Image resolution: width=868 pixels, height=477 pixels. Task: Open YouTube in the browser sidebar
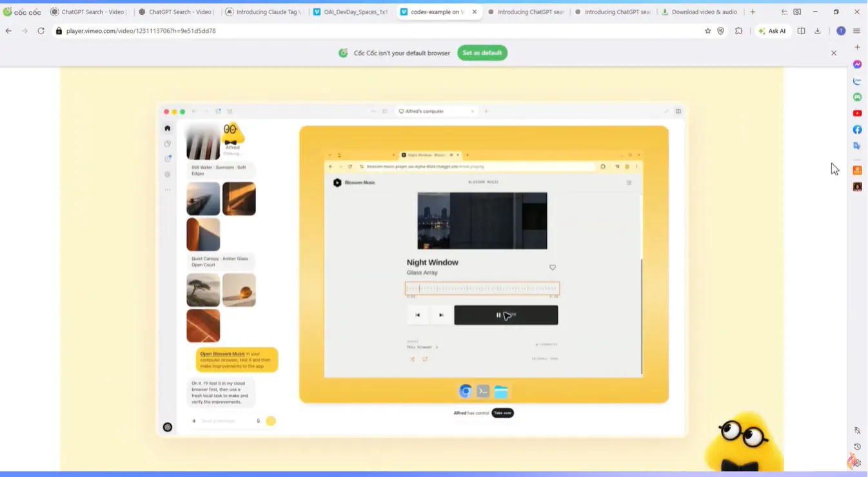[x=857, y=113]
